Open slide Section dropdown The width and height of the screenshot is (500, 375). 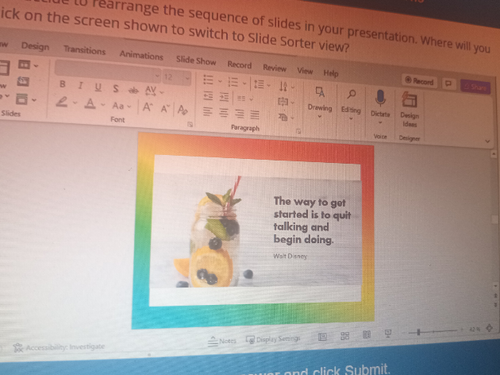click(26, 99)
